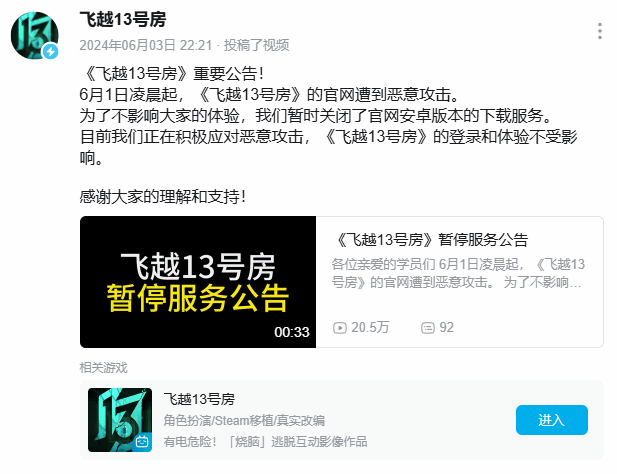This screenshot has height=474, width=617.
Task: Open the 飞越13号房 profile avatar
Action: (35, 35)
